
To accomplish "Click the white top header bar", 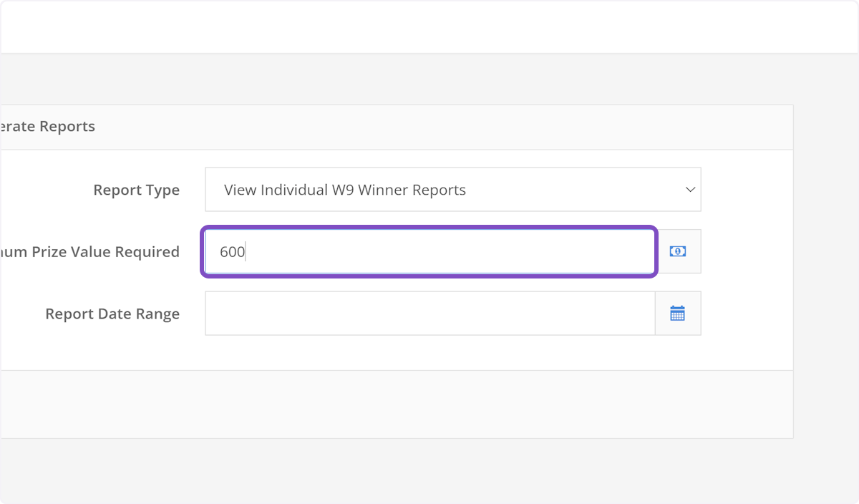I will click(429, 26).
